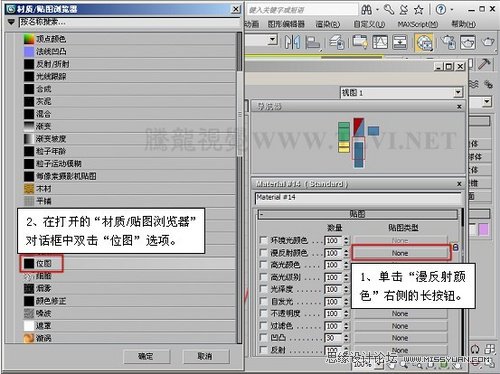Click the Material #14 name field
Screen dimensions: 500x374
click(x=358, y=198)
